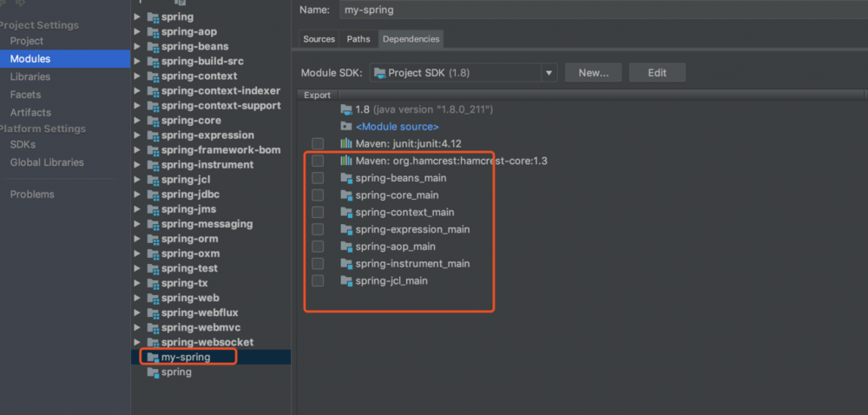This screenshot has height=415, width=868.
Task: Enable export for spring-aop_main
Action: coord(318,247)
